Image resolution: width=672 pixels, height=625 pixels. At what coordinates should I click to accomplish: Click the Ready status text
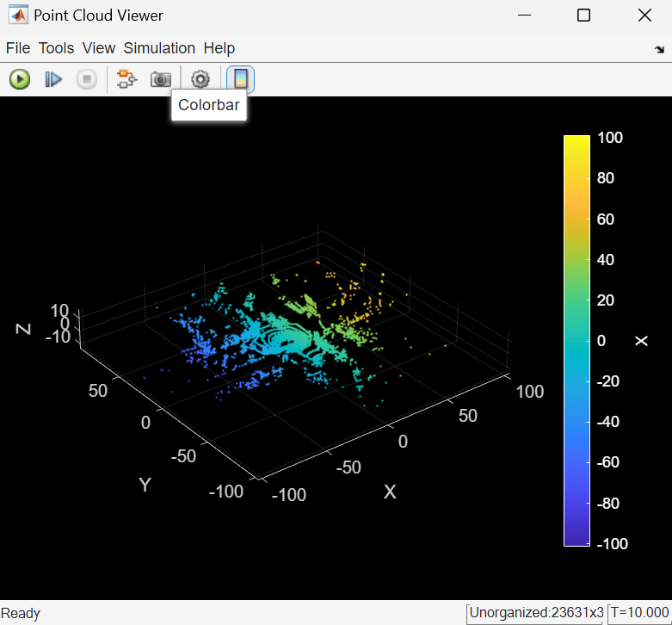click(x=20, y=614)
